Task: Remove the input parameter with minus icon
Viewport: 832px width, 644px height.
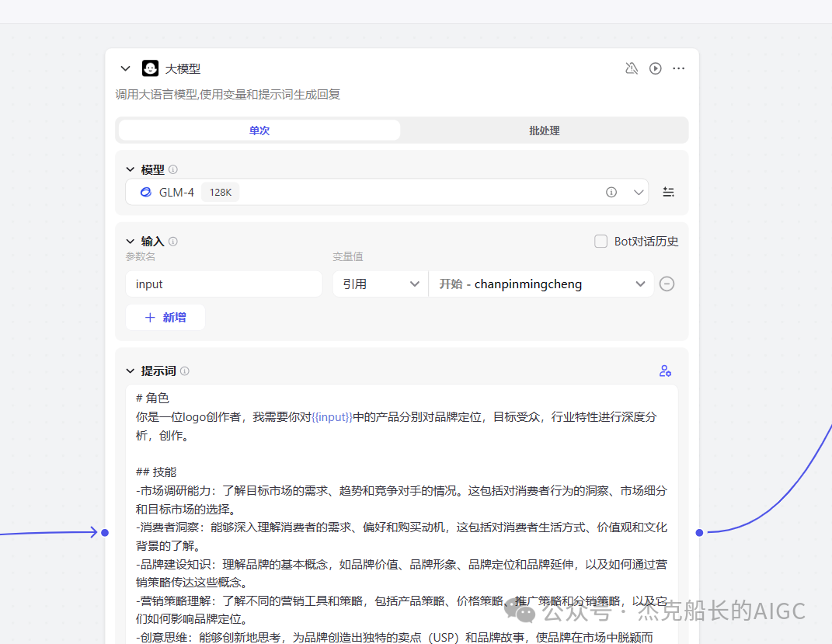Action: (667, 284)
